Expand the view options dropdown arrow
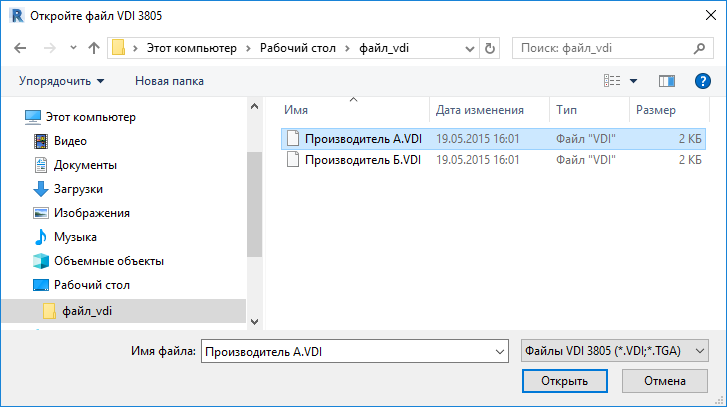 tap(633, 81)
